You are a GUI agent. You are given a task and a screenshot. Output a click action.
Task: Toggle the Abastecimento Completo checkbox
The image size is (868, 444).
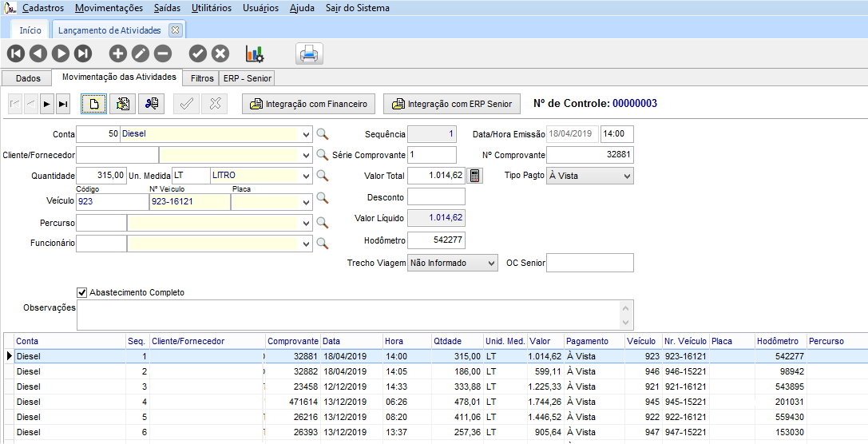click(x=81, y=292)
